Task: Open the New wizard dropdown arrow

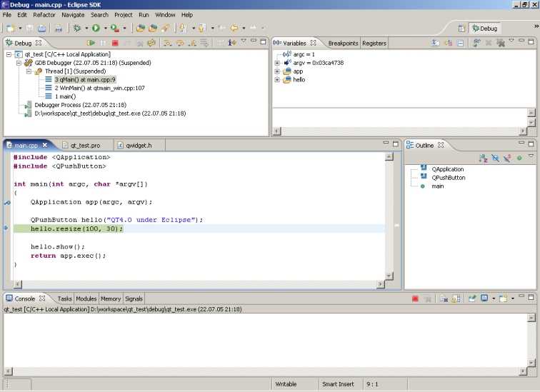Action: (20, 29)
